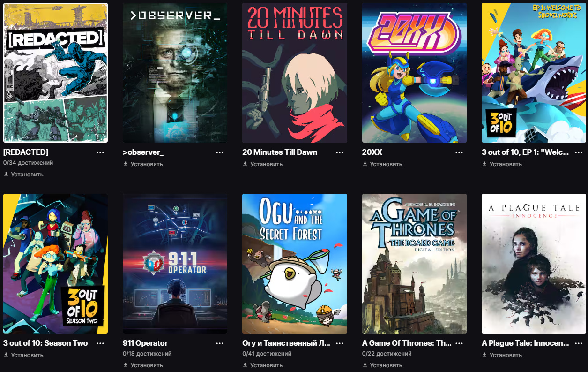
Task: Click Установить under A Plague Tale: Innocence
Action: click(x=502, y=355)
